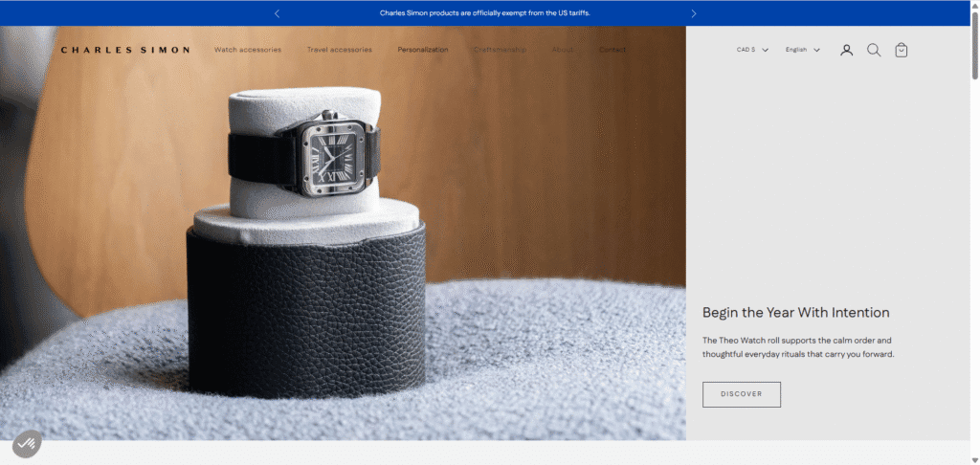Viewport: 980px width, 465px height.
Task: Open the CAD $ currency dropdown
Action: click(x=752, y=50)
